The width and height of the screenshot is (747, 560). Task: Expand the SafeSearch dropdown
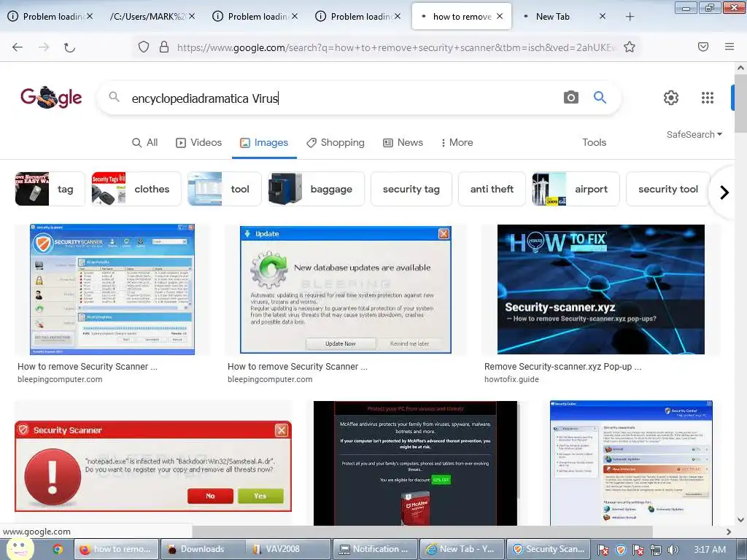point(694,135)
